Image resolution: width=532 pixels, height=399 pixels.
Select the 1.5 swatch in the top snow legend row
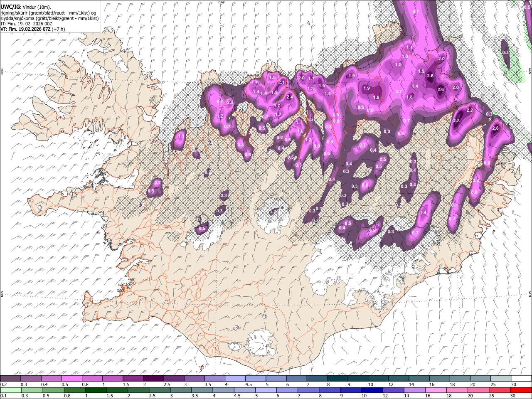click(133, 379)
